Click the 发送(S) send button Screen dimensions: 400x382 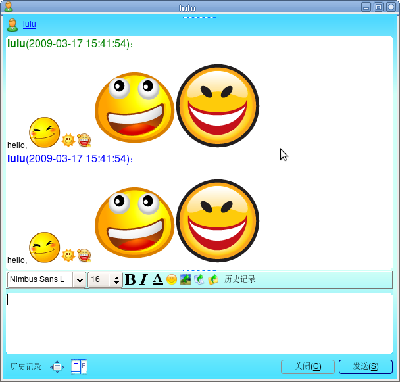(x=365, y=367)
